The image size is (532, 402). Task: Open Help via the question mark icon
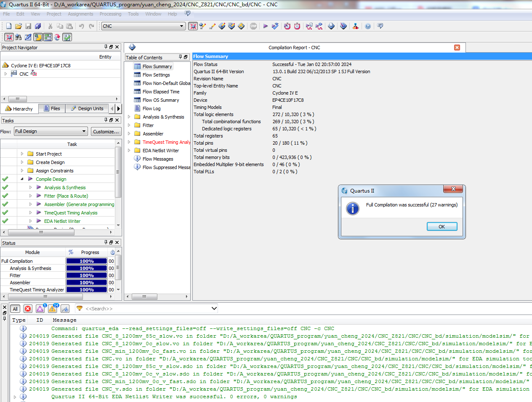(x=368, y=26)
